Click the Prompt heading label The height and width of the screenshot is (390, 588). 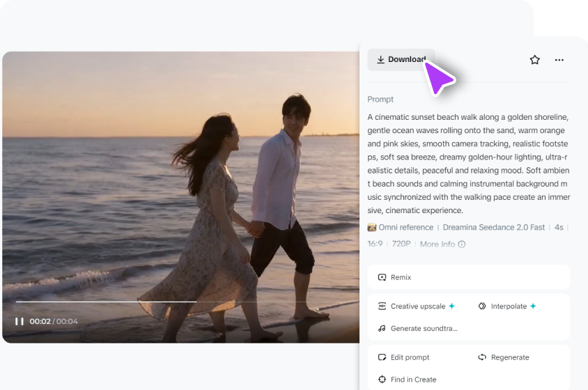pos(380,100)
